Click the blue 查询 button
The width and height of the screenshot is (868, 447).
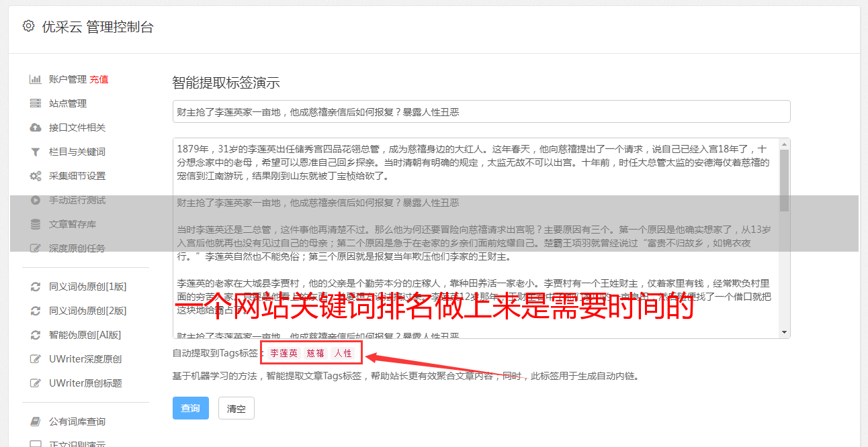click(x=191, y=408)
